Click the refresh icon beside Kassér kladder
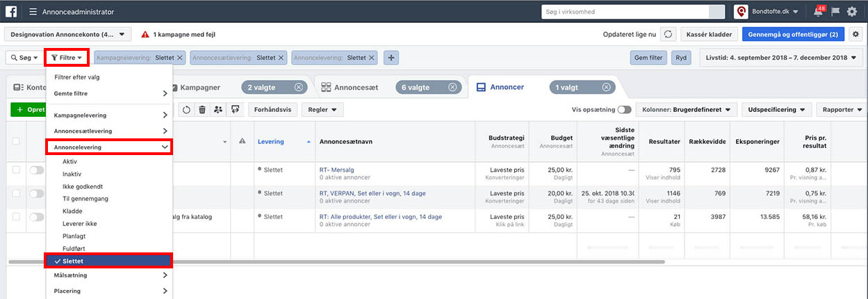This screenshot has width=868, height=299. click(x=668, y=34)
